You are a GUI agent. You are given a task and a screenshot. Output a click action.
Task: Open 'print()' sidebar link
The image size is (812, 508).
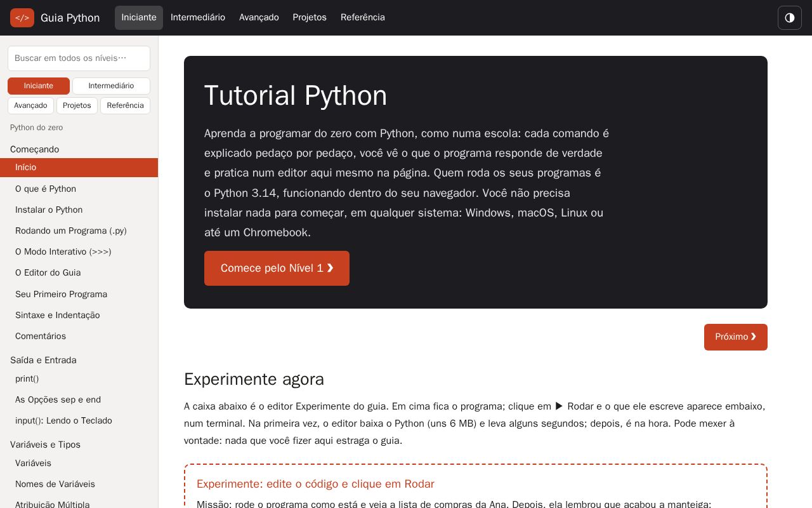(79, 378)
